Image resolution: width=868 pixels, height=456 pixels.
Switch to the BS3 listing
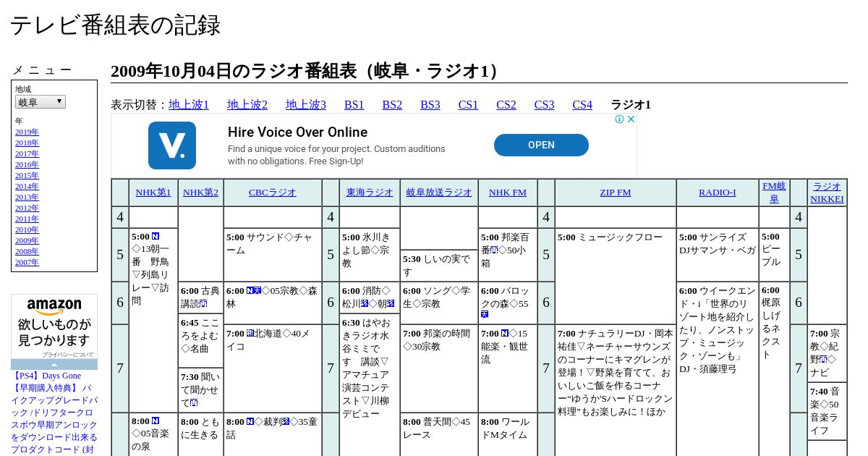tap(430, 105)
